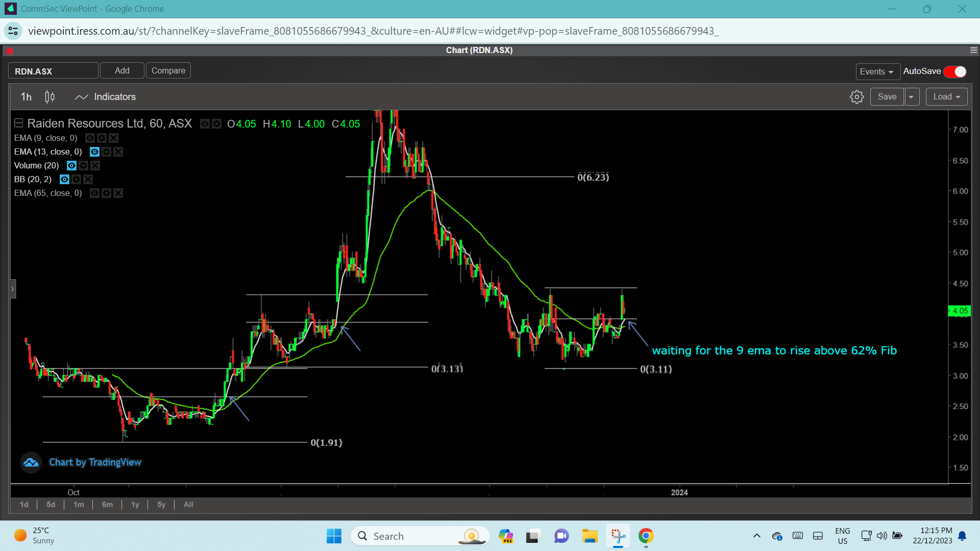Open the Save options dropdown arrow
The width and height of the screenshot is (980, 551).
(x=912, y=97)
